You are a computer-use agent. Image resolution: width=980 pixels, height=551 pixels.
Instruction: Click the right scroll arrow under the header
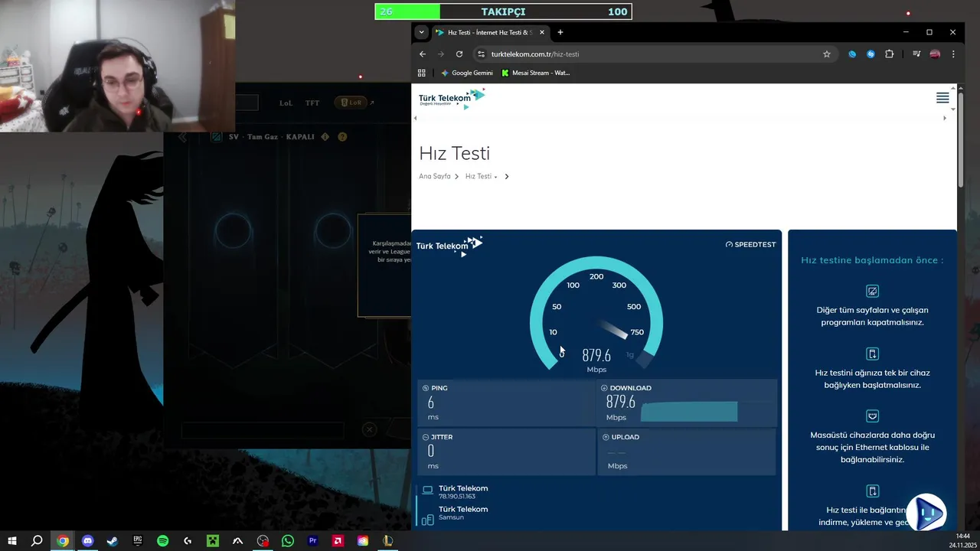coord(944,118)
